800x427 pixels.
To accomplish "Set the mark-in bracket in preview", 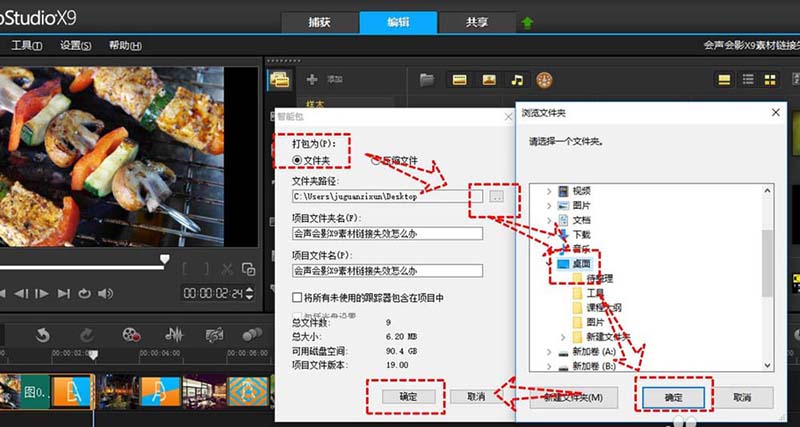I will (186, 269).
